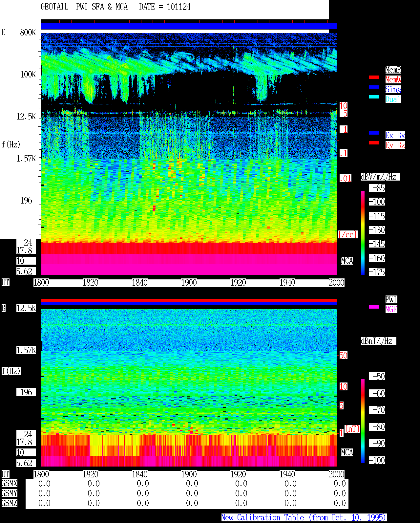Click the red Ey Bz legend swatch
The image size is (420, 523).
click(374, 143)
